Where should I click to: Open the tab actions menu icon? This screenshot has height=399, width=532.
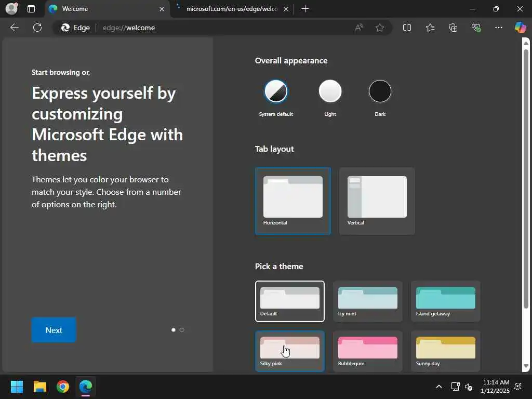coord(31,9)
